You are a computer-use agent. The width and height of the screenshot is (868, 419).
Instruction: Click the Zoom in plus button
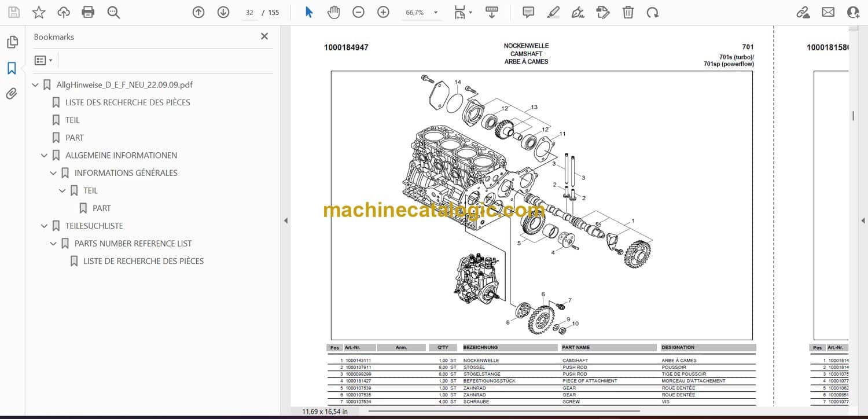click(383, 12)
